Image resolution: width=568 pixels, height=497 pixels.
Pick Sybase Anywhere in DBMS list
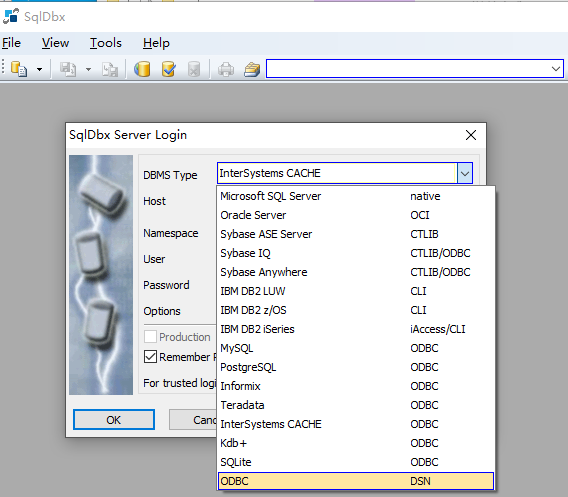[356, 272]
